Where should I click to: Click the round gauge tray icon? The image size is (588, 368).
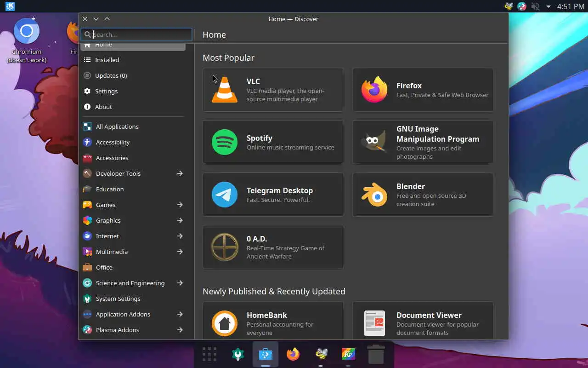[x=521, y=6]
